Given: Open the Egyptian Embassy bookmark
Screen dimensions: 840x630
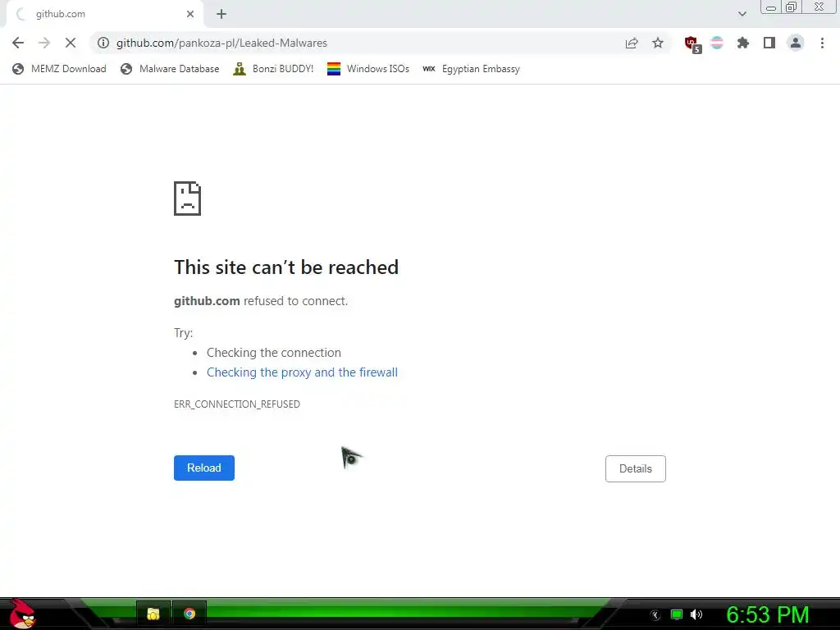Looking at the screenshot, I should coord(471,69).
